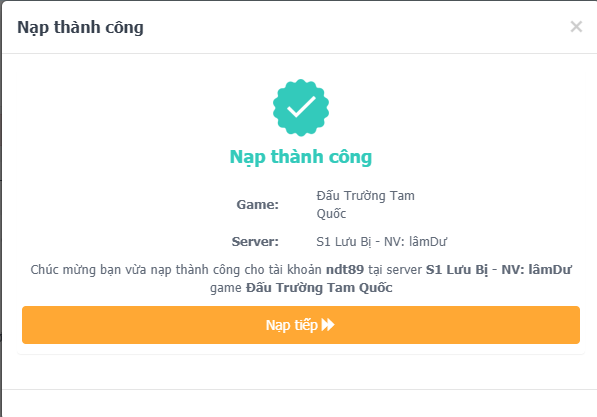
Task: Click the Đấu Trường Tam game value
Action: click(366, 196)
